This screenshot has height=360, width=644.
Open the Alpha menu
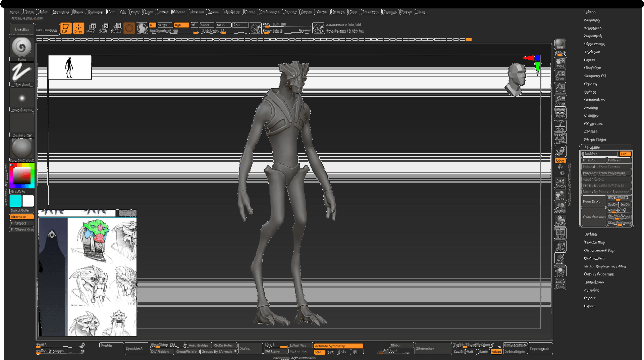click(15, 12)
